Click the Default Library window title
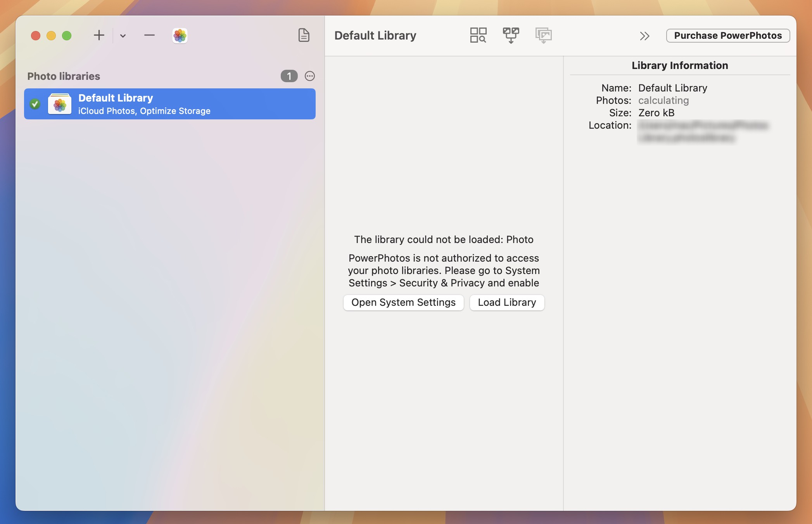Image resolution: width=812 pixels, height=524 pixels. (x=375, y=35)
